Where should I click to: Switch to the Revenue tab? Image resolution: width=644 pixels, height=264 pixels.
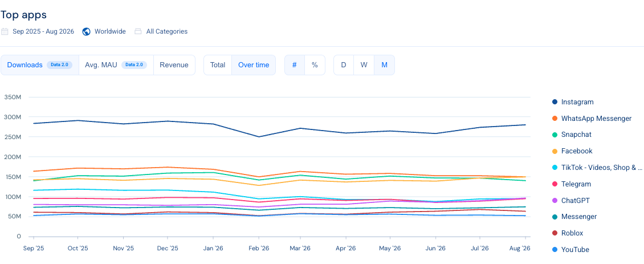(x=174, y=65)
